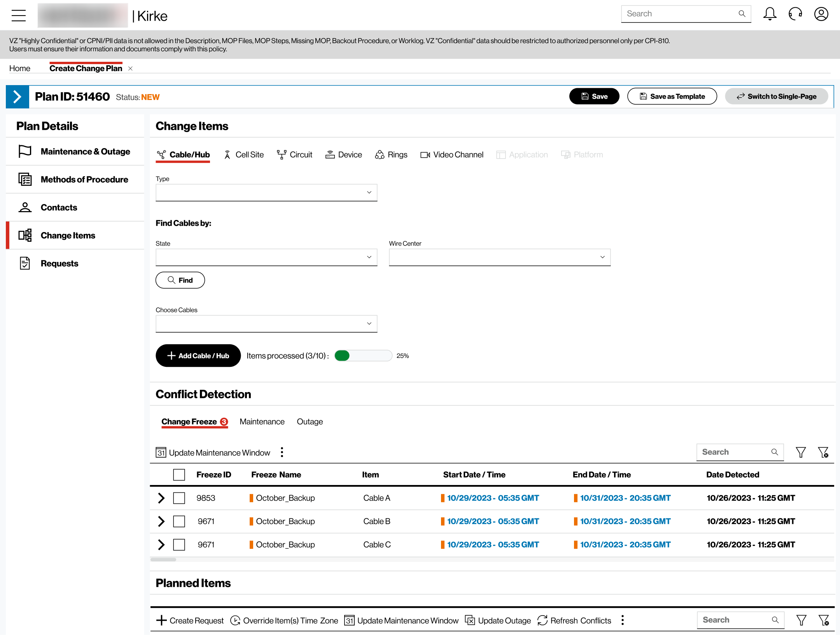Open the State dropdown

pyautogui.click(x=266, y=257)
